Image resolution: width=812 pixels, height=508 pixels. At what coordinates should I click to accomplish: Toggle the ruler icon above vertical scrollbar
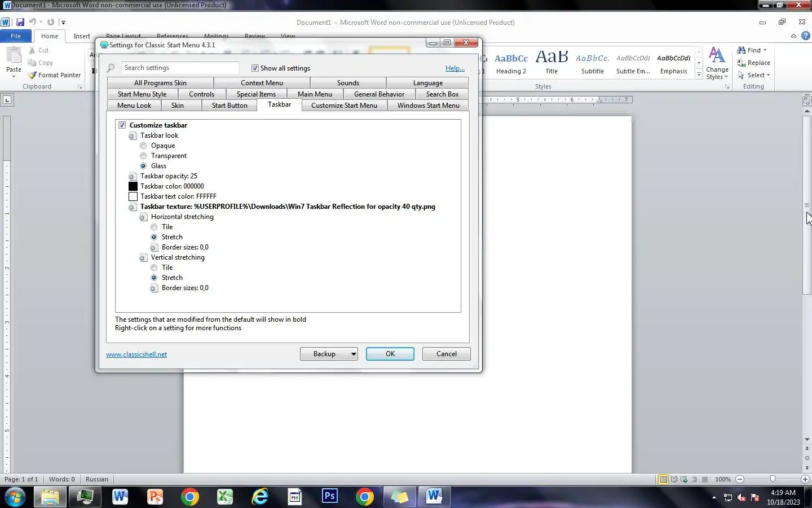point(807,101)
